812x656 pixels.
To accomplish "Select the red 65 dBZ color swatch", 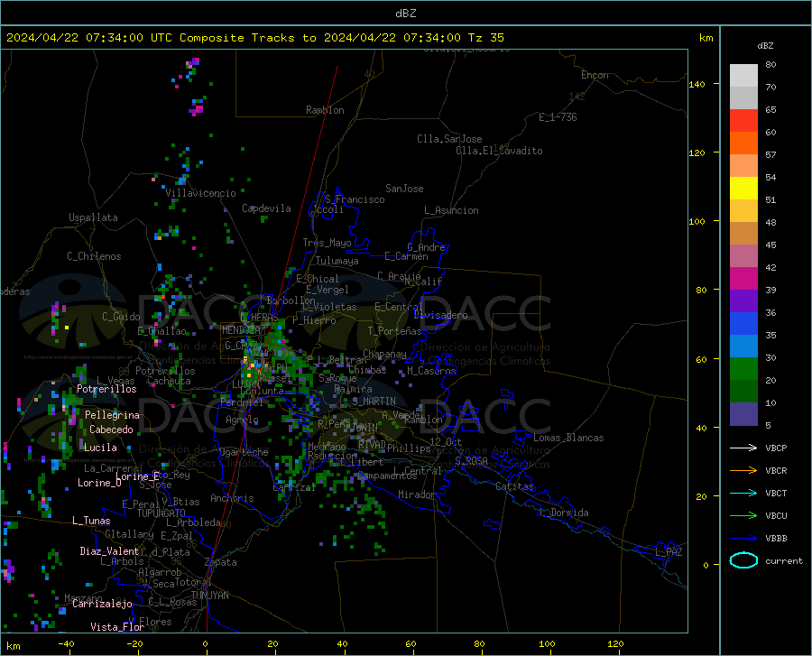I will (x=743, y=120).
